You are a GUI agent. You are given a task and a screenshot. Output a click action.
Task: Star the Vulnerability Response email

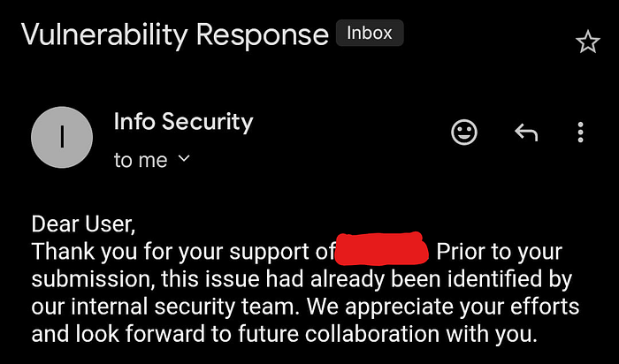[x=588, y=42]
